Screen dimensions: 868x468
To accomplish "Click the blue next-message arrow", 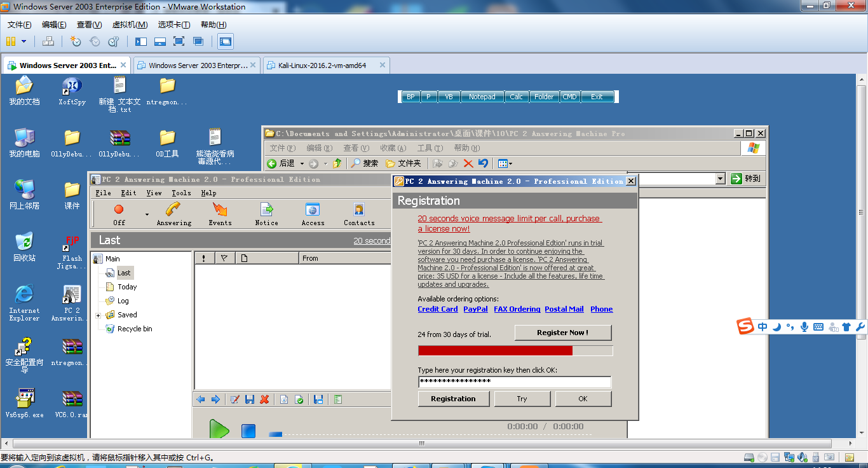I will tap(215, 399).
